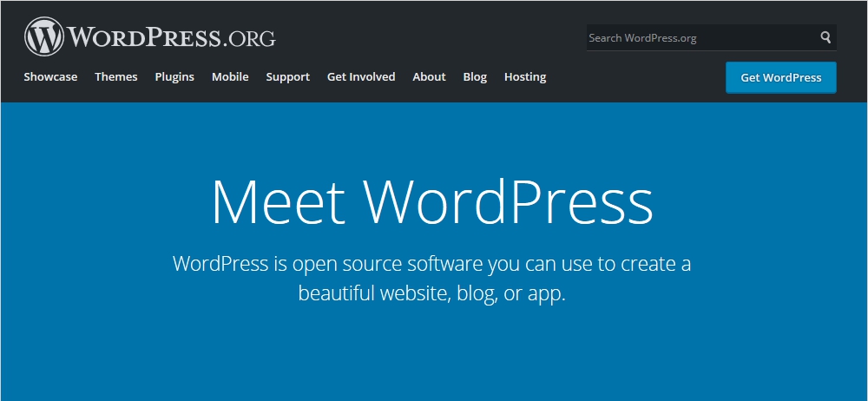Select Mobile in the navigation bar

pyautogui.click(x=230, y=77)
